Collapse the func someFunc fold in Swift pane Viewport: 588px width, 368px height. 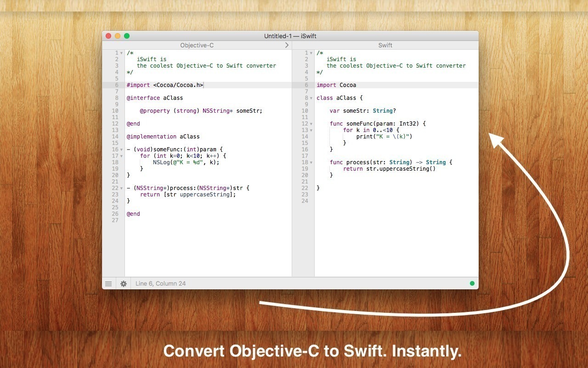point(311,124)
